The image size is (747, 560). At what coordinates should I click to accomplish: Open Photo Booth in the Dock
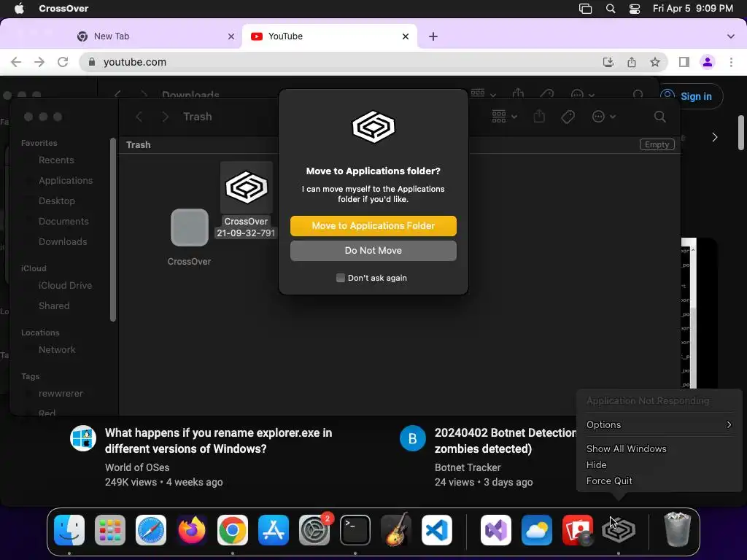pos(578,530)
